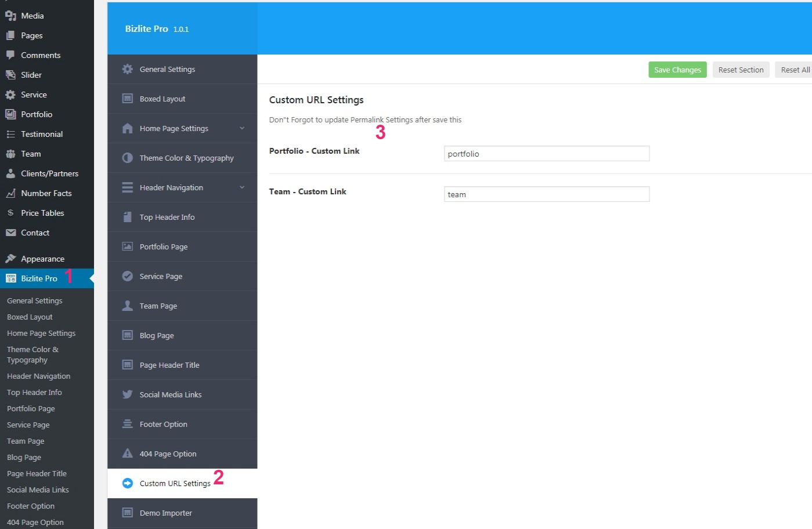Click the Custom URL Settings heading
Screen dimensions: 812x529
tap(316, 100)
